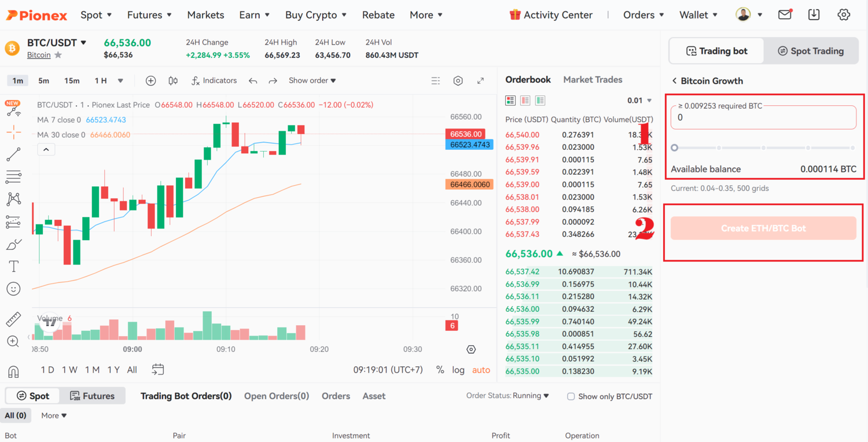Viewport: 868px width, 442px height.
Task: Show both sides orderbook view
Action: 510,101
